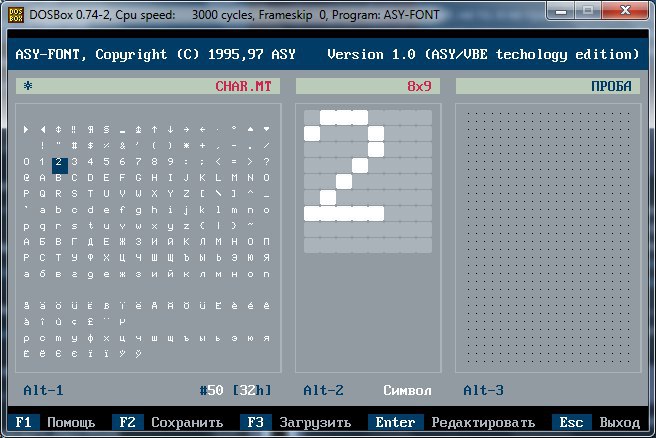
Task: Exit using Esc Выход
Action: click(x=596, y=422)
